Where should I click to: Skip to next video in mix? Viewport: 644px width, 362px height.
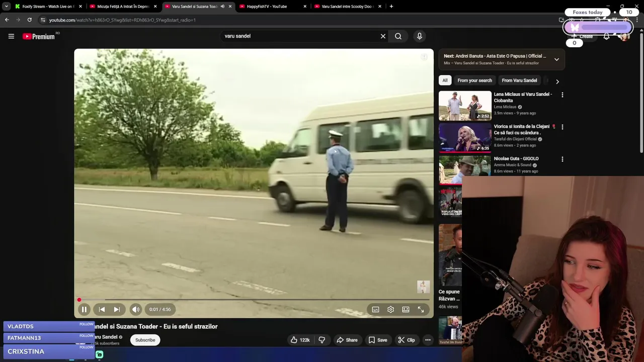(117, 310)
